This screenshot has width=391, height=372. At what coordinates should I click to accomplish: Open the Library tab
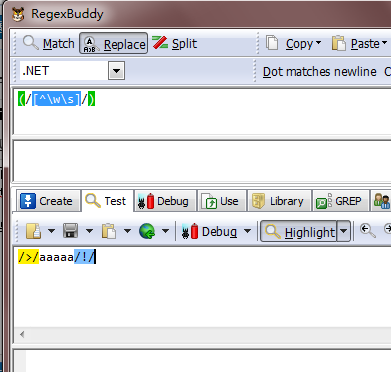279,201
